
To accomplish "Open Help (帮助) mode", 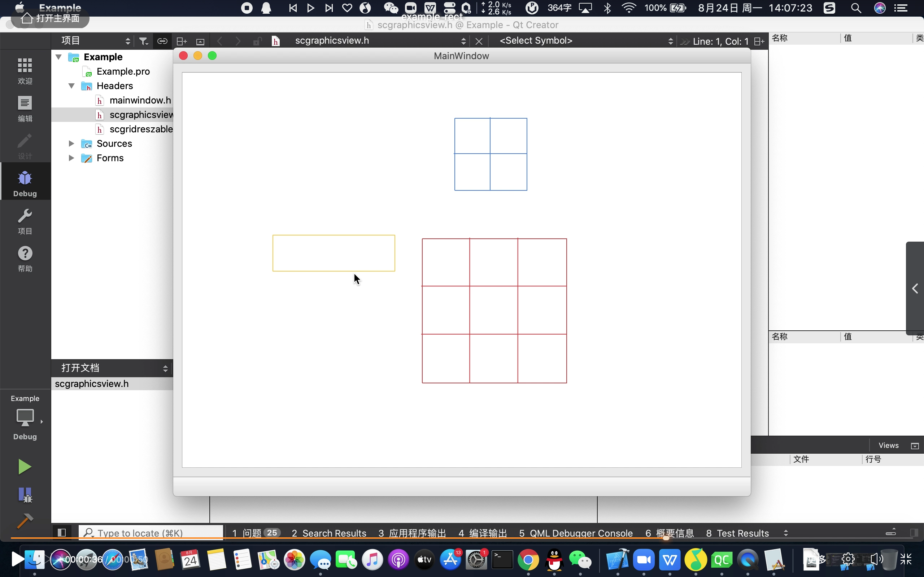I will tap(25, 259).
